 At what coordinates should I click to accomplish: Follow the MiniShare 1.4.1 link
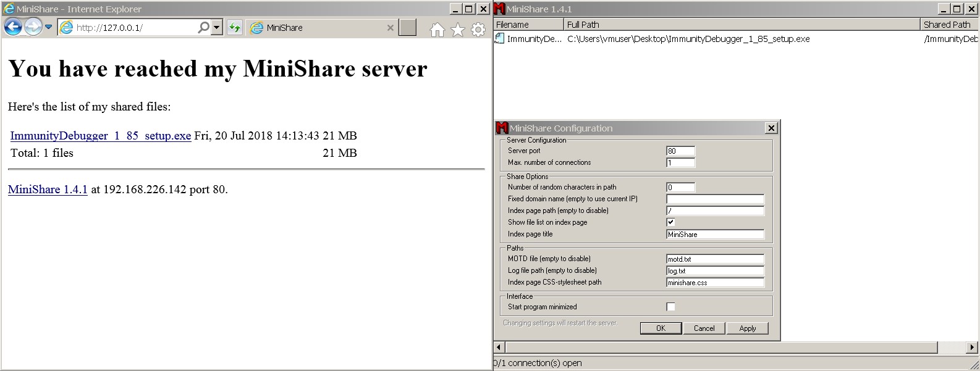pyautogui.click(x=48, y=190)
